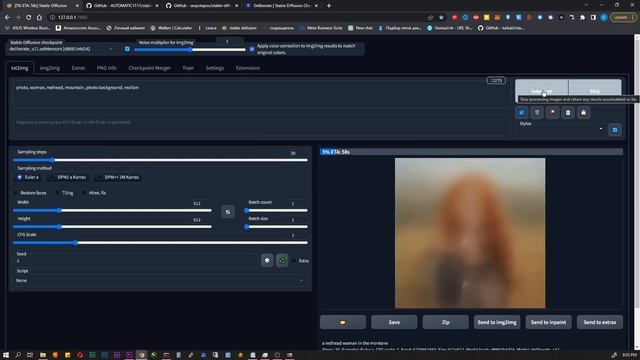
Task: Click the blue arrow read-parameters icon under Interrupt
Action: click(x=522, y=113)
